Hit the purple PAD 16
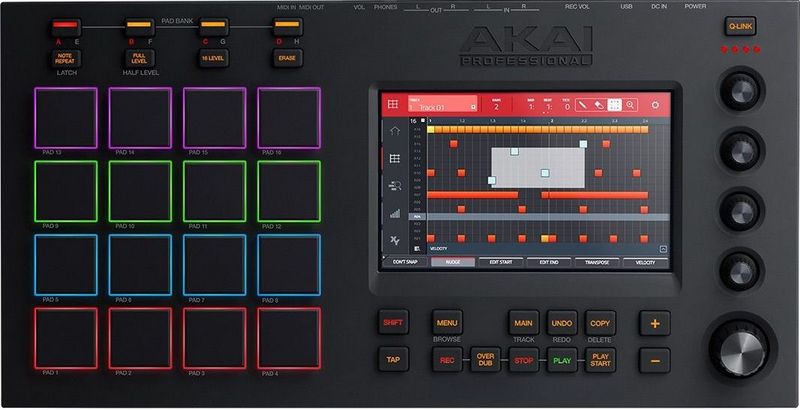The image size is (800, 410). click(x=289, y=118)
